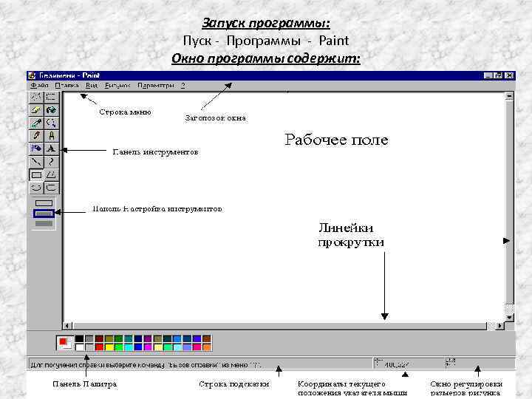The width and height of the screenshot is (532, 399).
Task: Click the current foreground/background color box
Action: click(64, 343)
